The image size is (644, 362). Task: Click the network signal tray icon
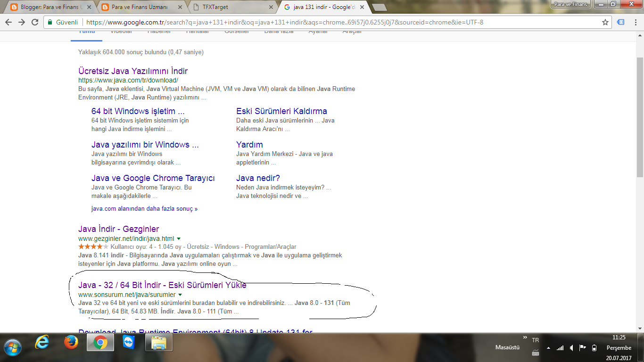pyautogui.click(x=560, y=348)
